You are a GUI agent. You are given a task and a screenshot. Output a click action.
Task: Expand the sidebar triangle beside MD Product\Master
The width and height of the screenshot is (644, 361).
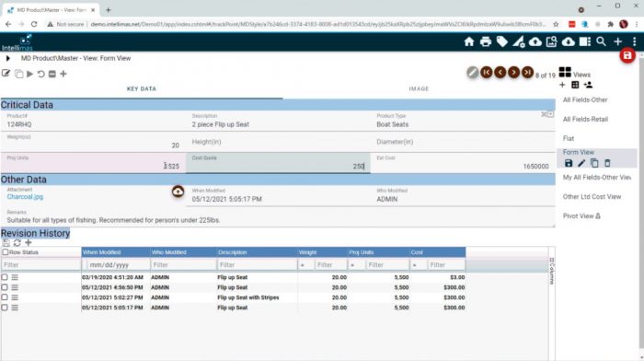(x=7, y=58)
